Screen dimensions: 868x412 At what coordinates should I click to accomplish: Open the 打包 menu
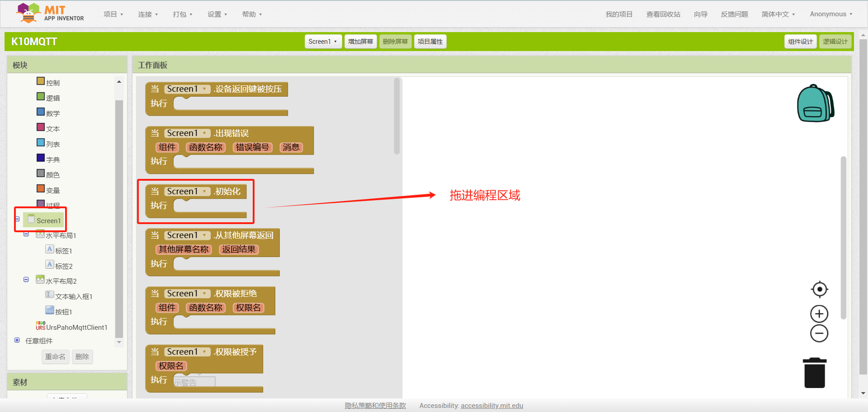182,14
